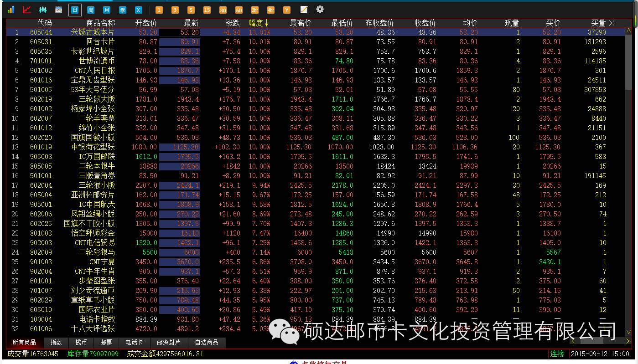Switch to 电话卡 tab
Viewport: 638px width, 364px height.
(134, 343)
